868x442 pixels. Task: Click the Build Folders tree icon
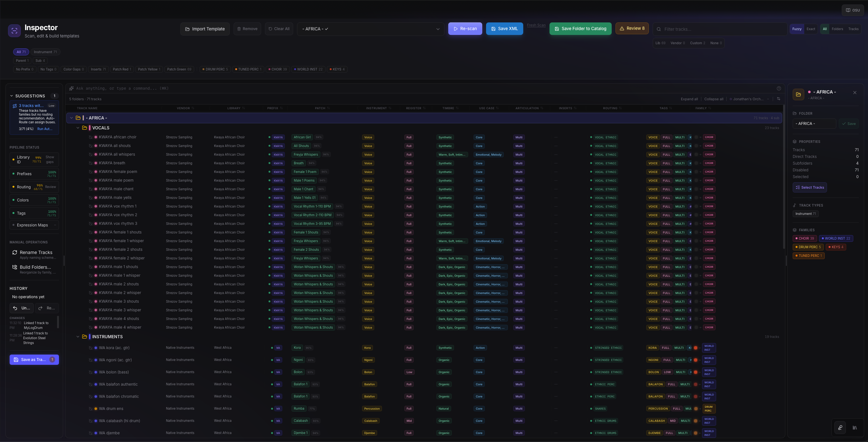tap(15, 267)
